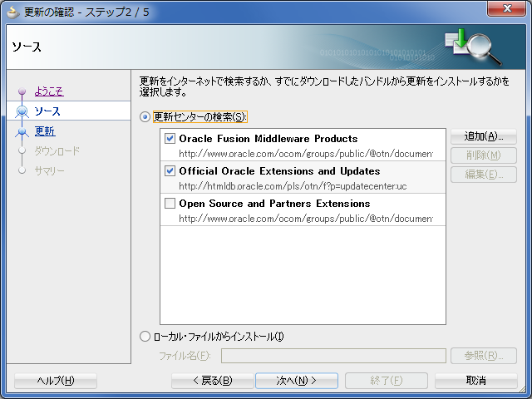Select the 更新センターの検索 radio button
The image size is (532, 399).
[145, 117]
